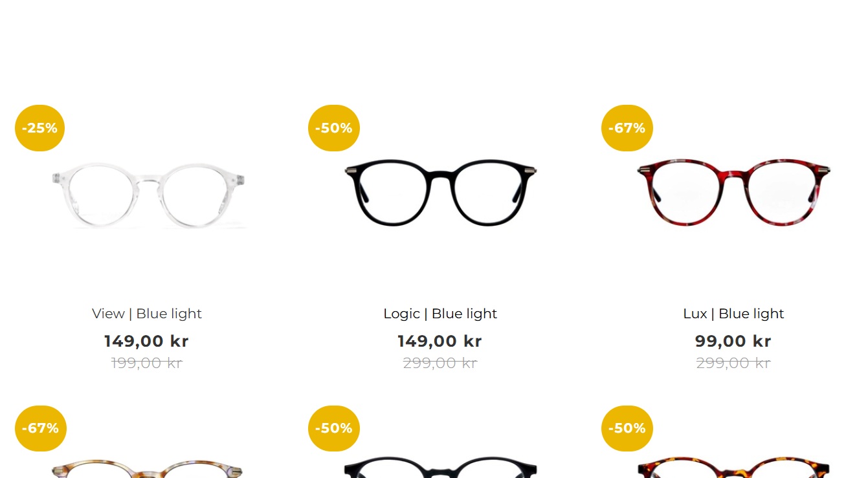Screen dimensions: 868x478
Task: Open the multicolor glasses in bottom-left row
Action: click(147, 468)
